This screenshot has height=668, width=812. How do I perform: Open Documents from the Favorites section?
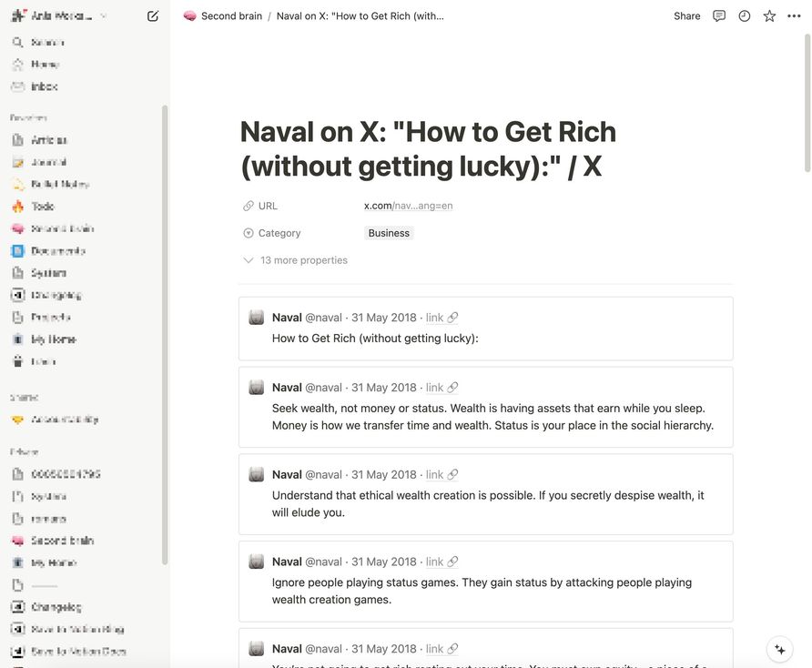57,250
